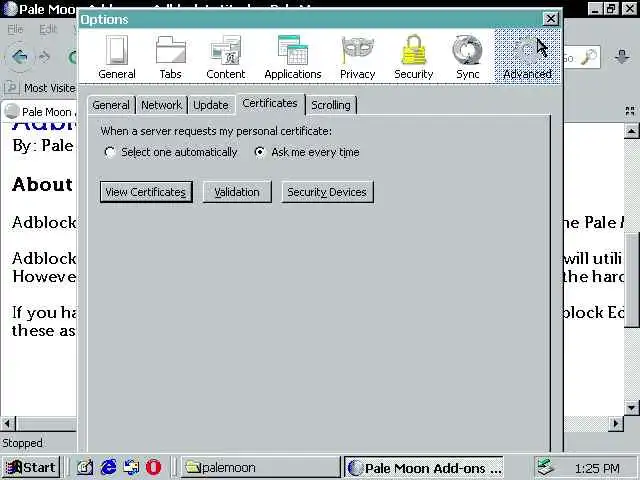Open the Security padlock category

[x=413, y=57]
